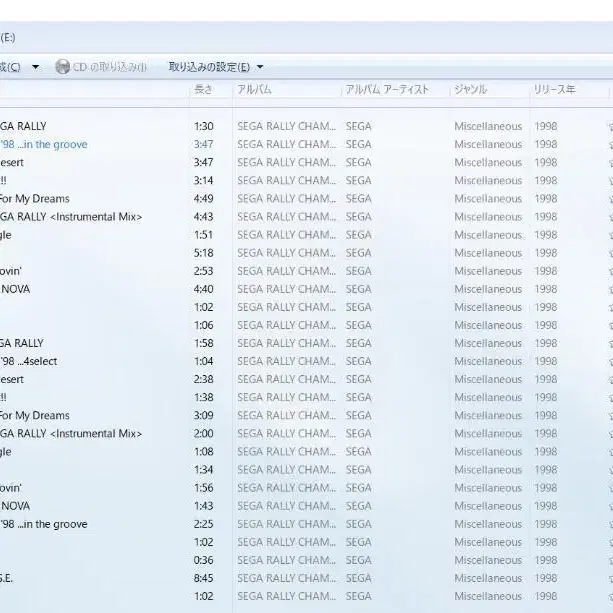Select the esert track in the 2:38 row
Viewport: 613px width, 613px height.
coord(12,379)
